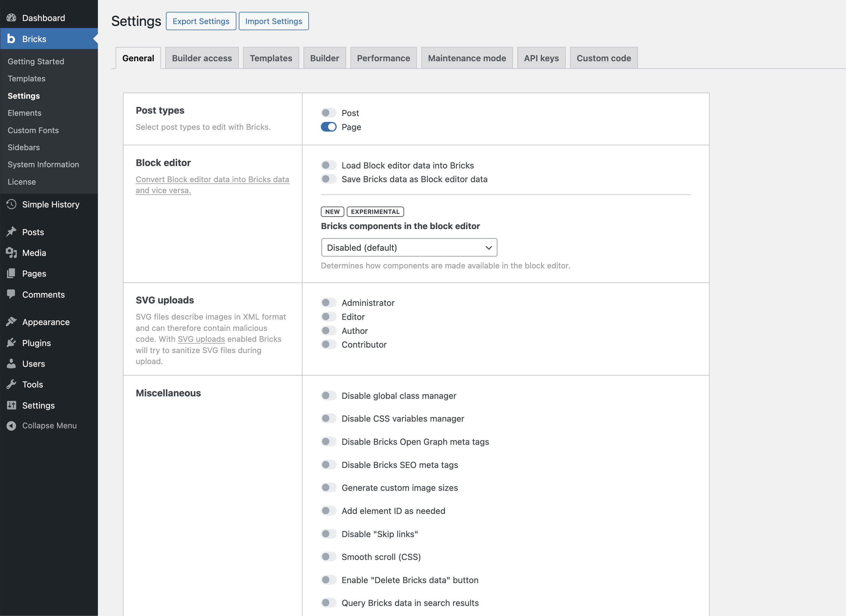846x616 pixels.
Task: Click the Tools wrench icon
Action: click(x=11, y=384)
